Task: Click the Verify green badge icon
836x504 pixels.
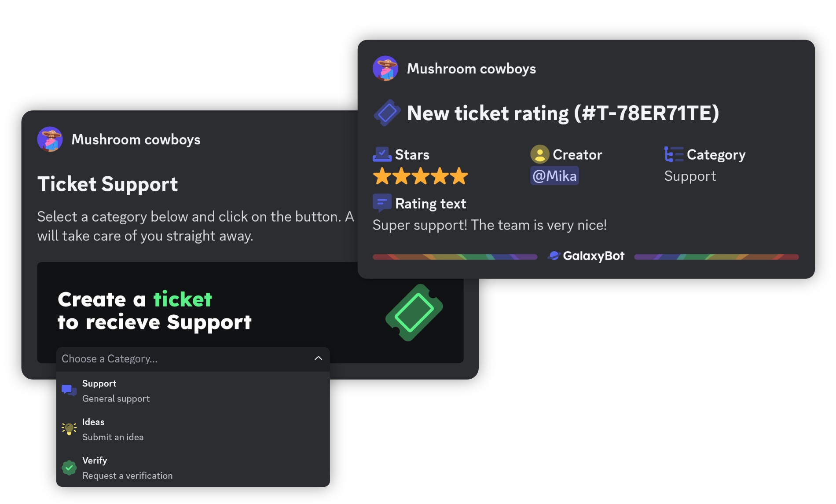Action: click(69, 467)
